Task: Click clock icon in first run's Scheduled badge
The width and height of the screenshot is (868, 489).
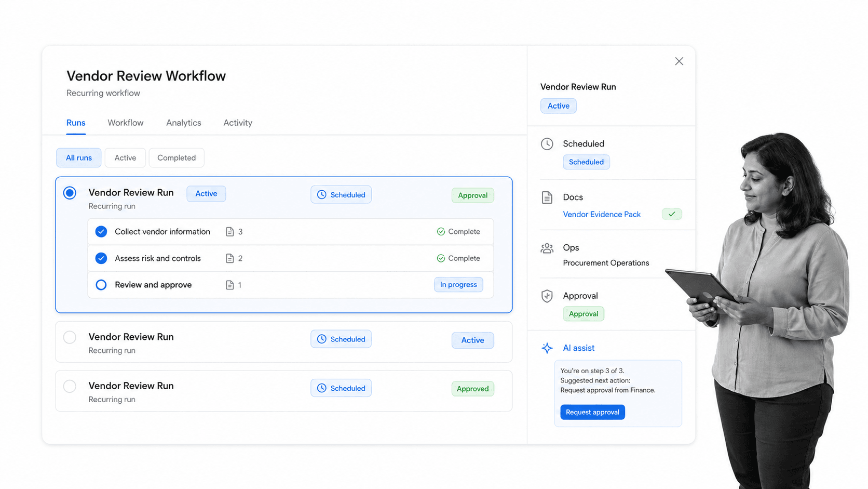Action: (x=322, y=195)
